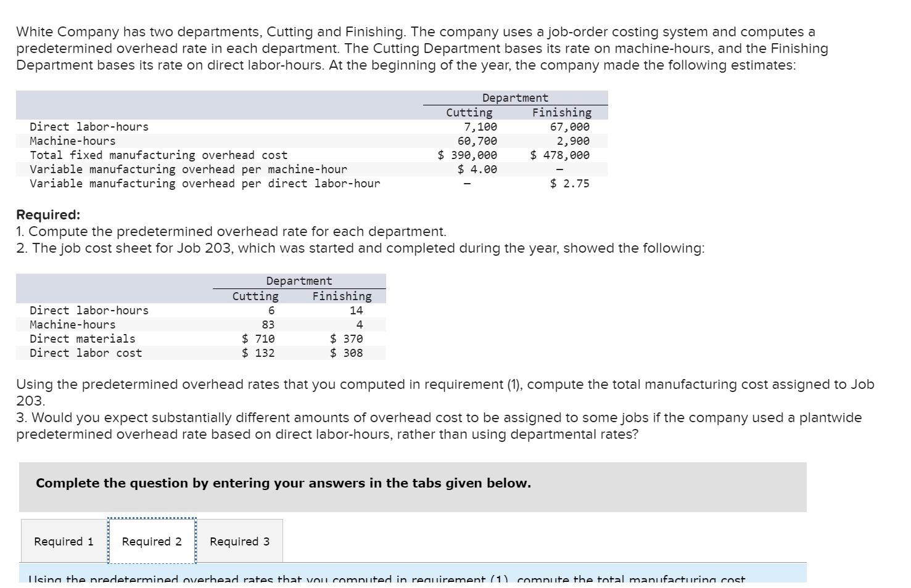Select the Cutting column header
Viewport: 911px width, 588px height.
[469, 112]
